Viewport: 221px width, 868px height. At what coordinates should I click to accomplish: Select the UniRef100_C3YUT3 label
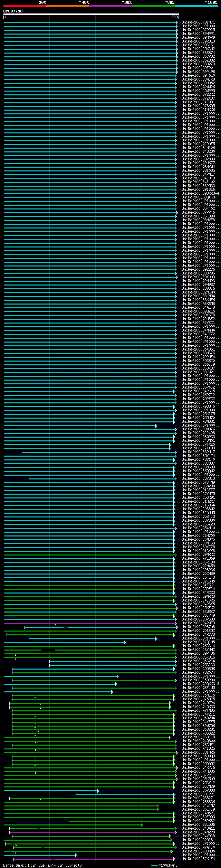198,479
